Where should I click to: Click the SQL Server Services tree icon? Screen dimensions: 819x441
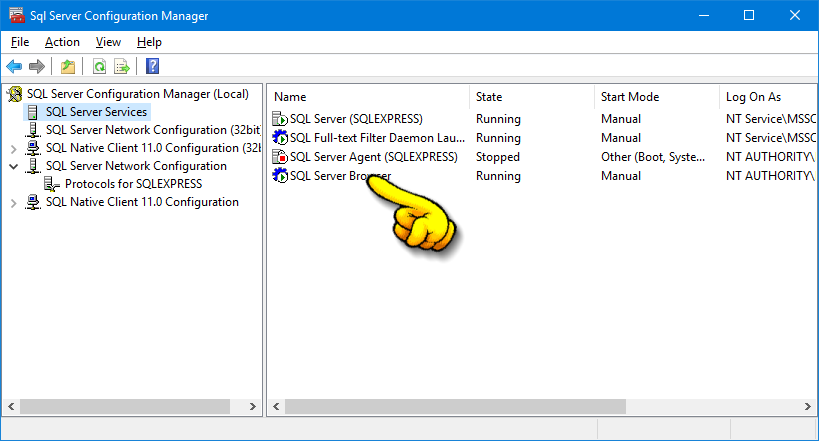(33, 112)
